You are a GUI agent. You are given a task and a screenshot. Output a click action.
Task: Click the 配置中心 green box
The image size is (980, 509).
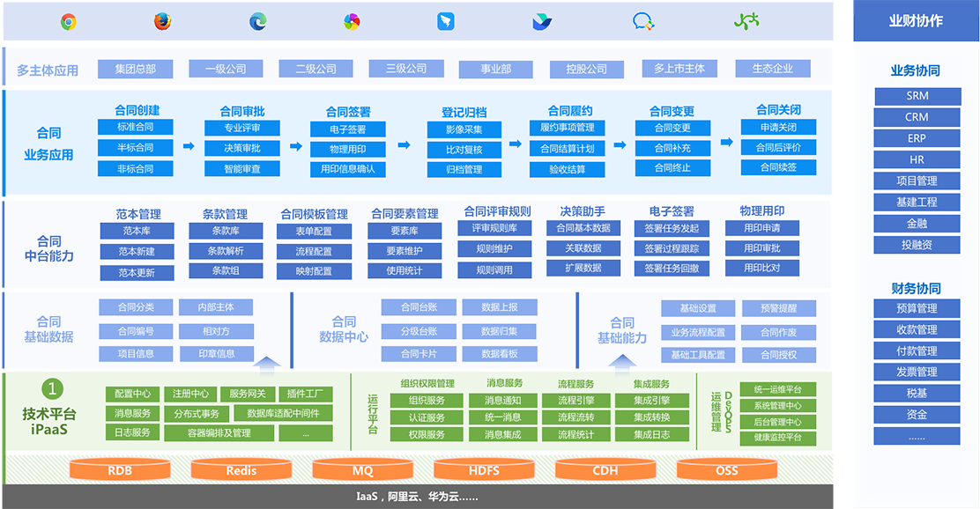click(132, 394)
